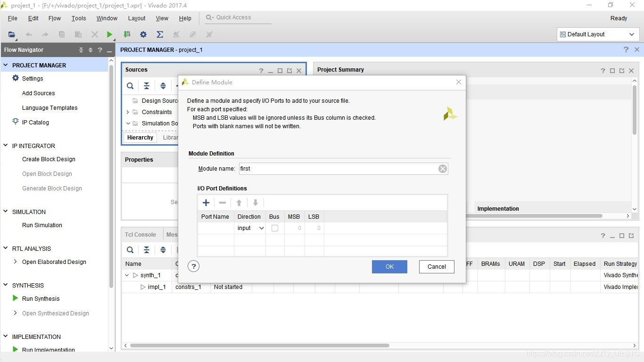Viewport: 644px width, 362px height.
Task: Click Run Simulation
Action: [42, 225]
